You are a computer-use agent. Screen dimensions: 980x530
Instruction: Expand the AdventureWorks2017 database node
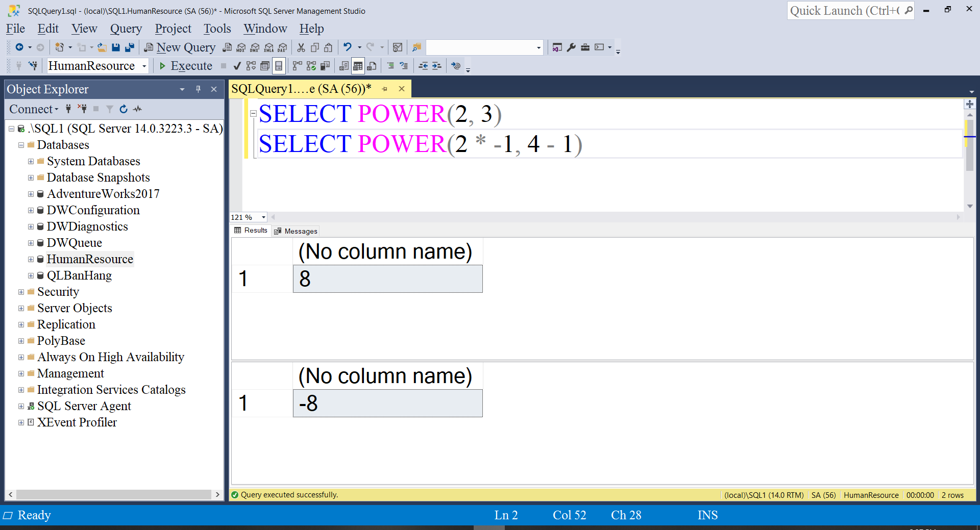(x=31, y=194)
